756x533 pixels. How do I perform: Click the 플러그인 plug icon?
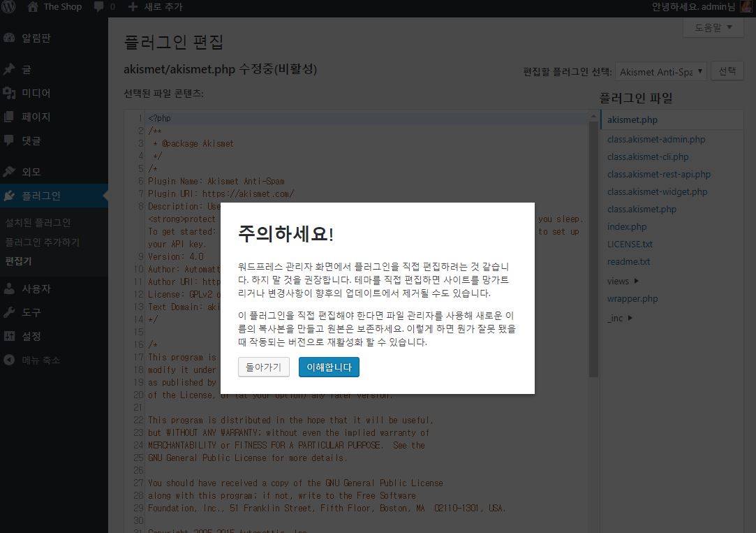click(x=9, y=196)
